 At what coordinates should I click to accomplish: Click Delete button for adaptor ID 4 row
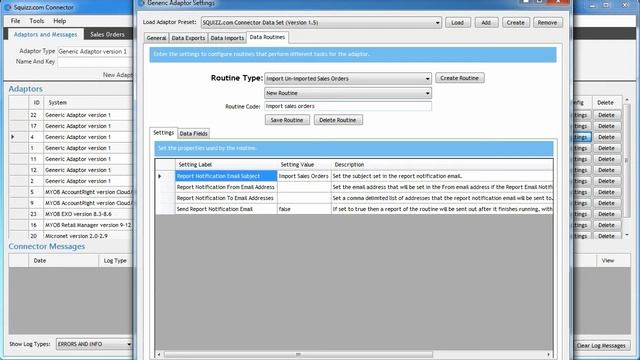[606, 137]
